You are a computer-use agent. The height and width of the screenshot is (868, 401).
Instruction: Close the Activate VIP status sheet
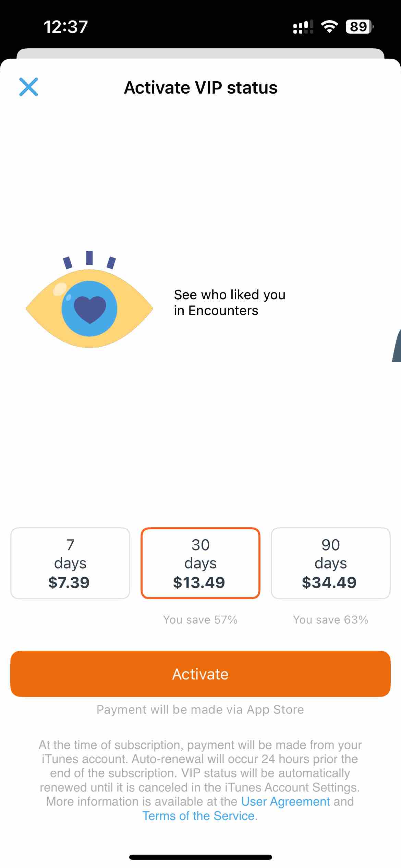[x=28, y=87]
